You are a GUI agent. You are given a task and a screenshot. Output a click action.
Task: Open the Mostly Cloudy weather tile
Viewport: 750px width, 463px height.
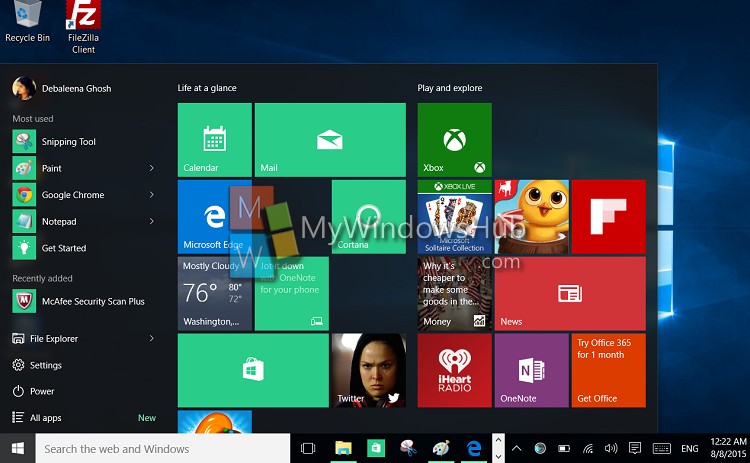click(215, 294)
